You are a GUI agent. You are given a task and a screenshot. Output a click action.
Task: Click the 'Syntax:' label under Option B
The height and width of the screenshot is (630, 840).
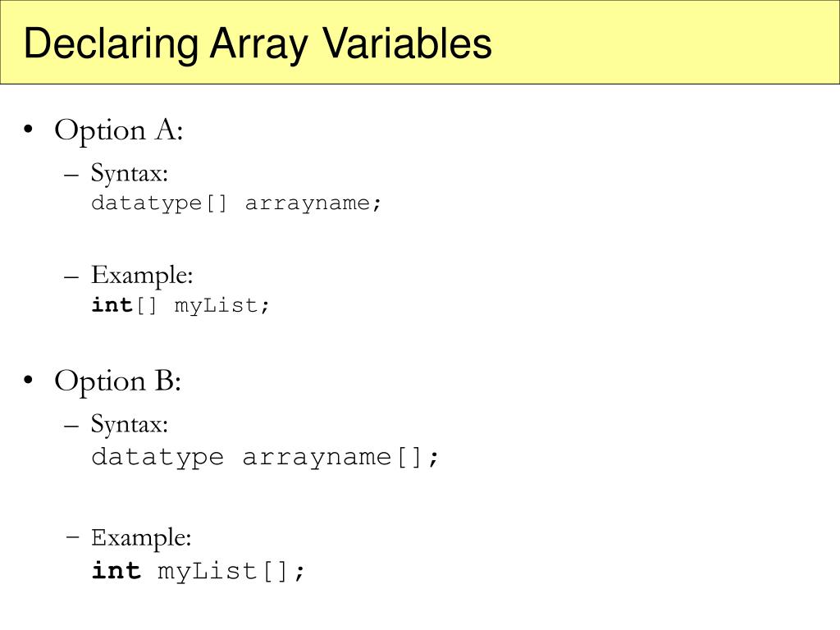[x=129, y=424]
